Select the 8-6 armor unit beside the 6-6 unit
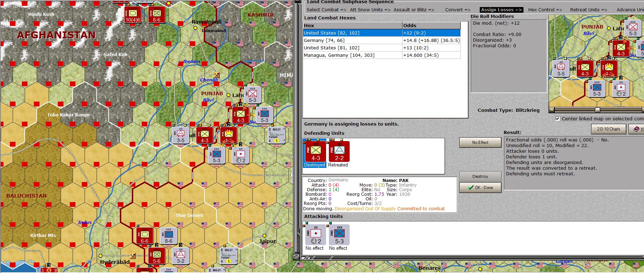 [168, 236]
